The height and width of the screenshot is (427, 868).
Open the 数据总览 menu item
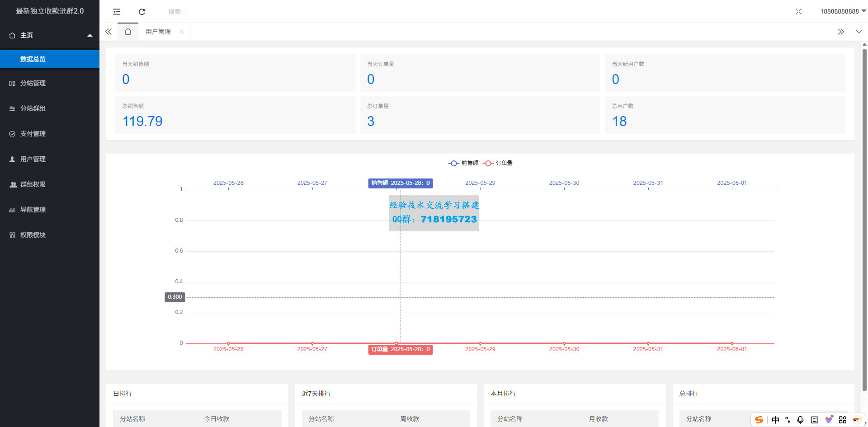[x=50, y=59]
